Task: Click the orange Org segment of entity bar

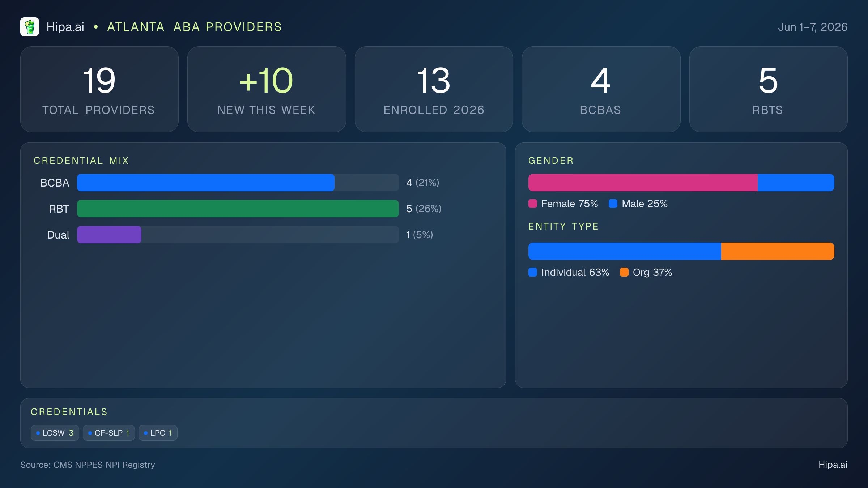Action: pyautogui.click(x=778, y=251)
